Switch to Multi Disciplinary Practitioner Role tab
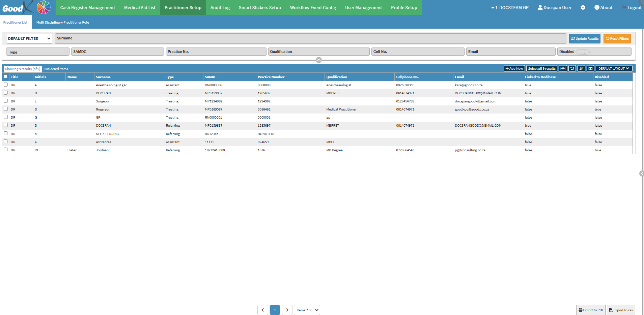The height and width of the screenshot is (315, 644). [x=63, y=22]
